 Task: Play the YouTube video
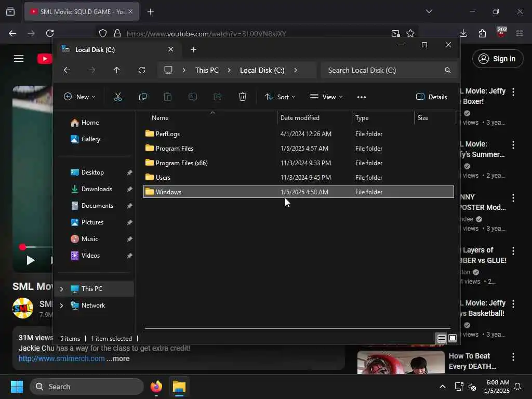[x=31, y=260]
